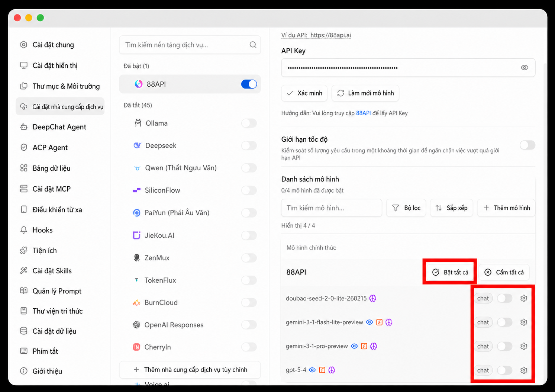Click the ZenMux logo icon

pyautogui.click(x=137, y=258)
